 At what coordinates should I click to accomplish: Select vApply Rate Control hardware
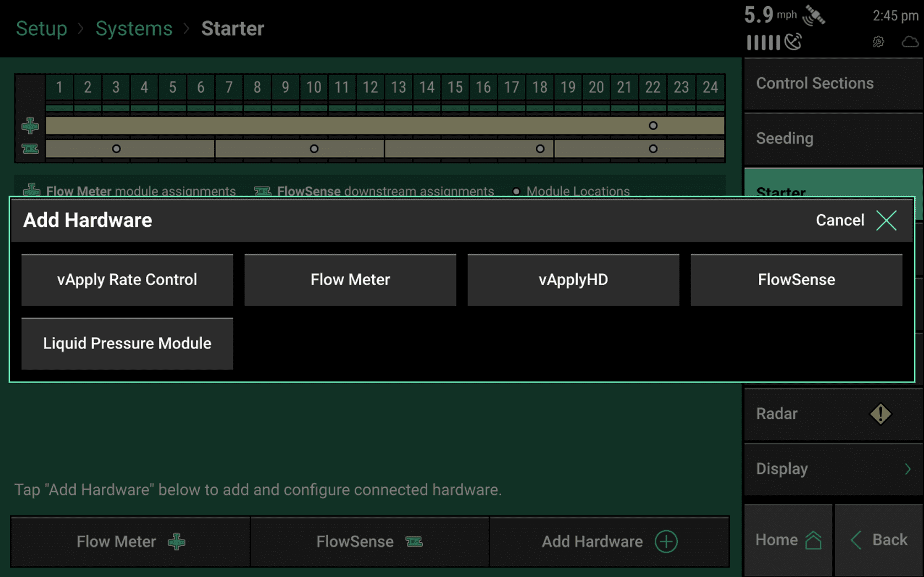(127, 280)
